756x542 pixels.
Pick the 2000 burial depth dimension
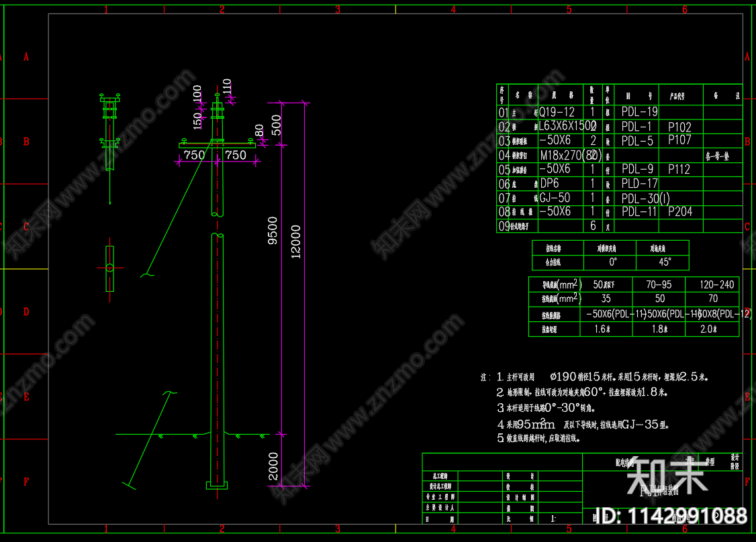coord(273,466)
